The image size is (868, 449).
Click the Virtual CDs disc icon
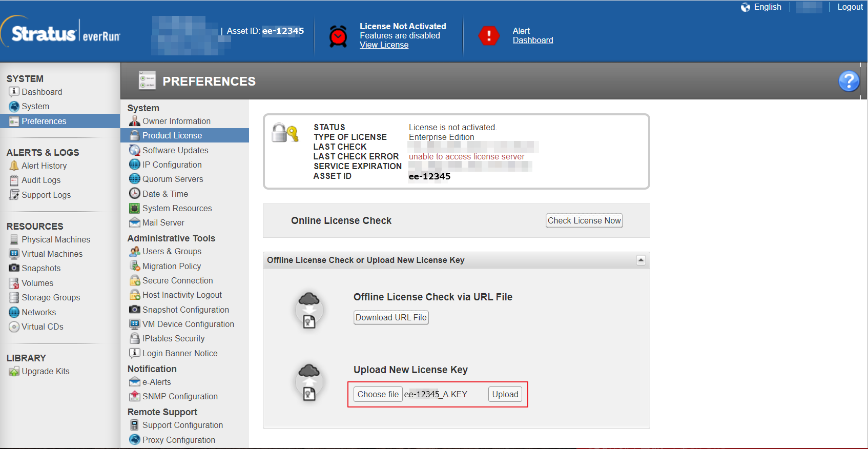[14, 326]
